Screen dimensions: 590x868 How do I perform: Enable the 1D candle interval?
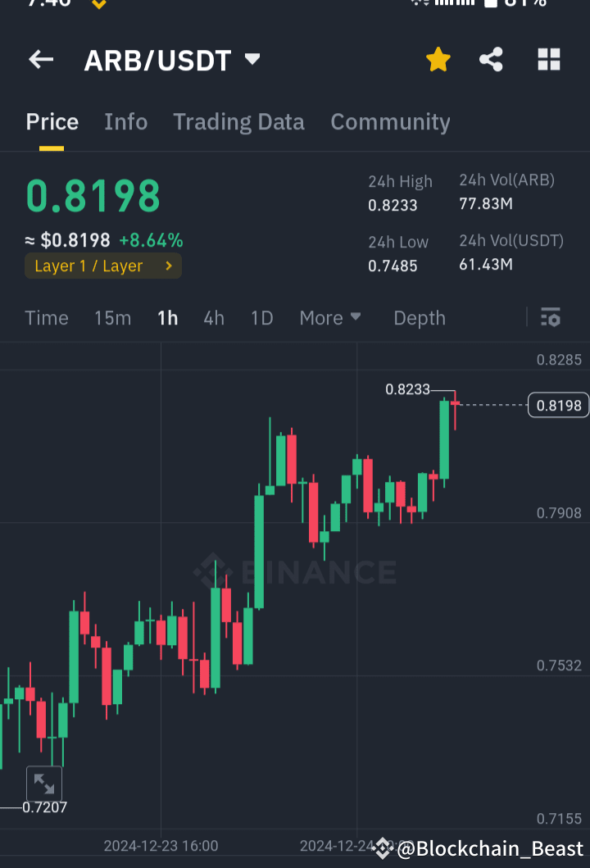[x=261, y=317]
